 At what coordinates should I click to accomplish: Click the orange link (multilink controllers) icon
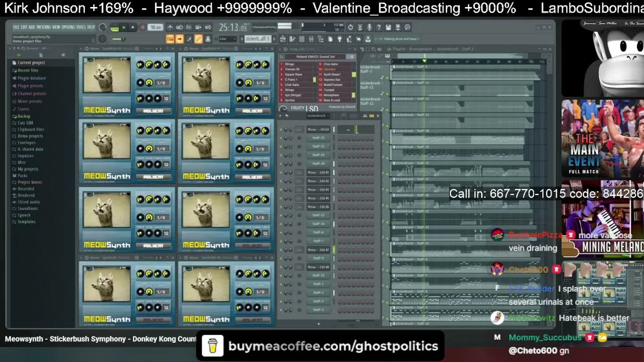pyautogui.click(x=198, y=39)
